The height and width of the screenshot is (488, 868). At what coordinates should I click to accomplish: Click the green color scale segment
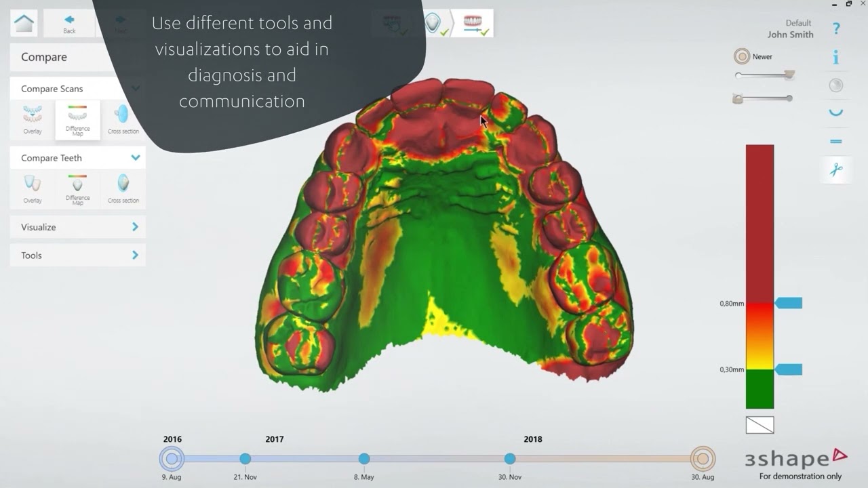[759, 389]
